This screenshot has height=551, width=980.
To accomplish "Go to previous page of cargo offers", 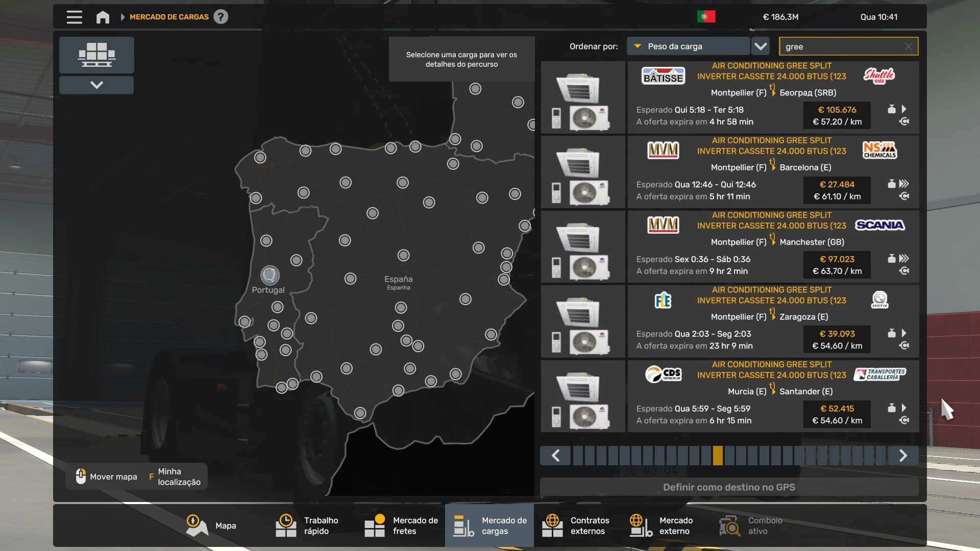I will coord(556,456).
